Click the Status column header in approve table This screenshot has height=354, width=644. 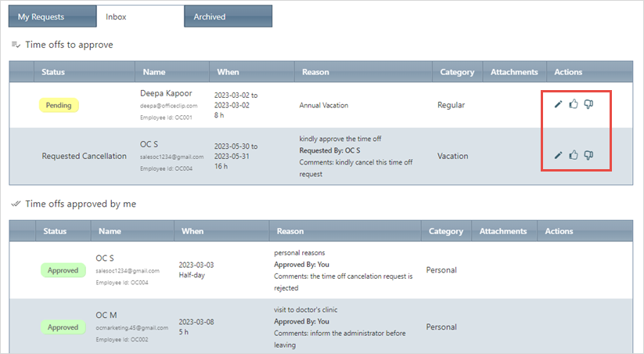coord(53,72)
